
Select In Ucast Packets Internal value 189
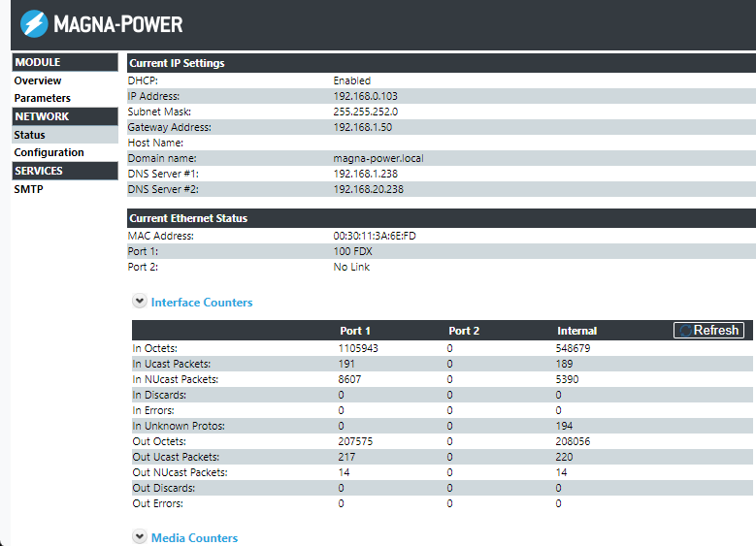[x=564, y=364]
